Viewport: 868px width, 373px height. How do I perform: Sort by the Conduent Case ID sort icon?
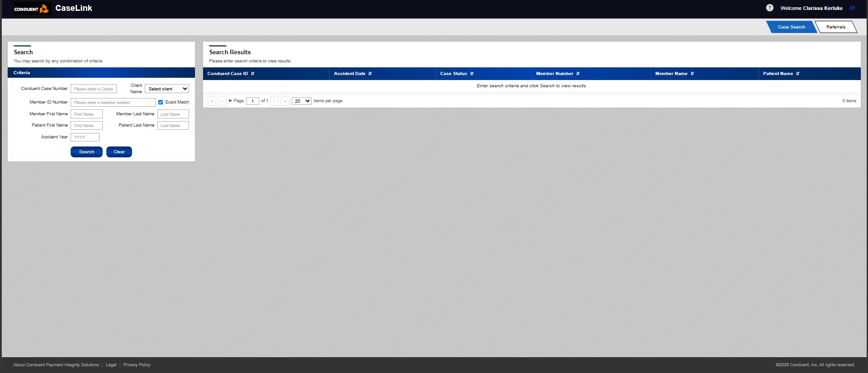tap(252, 74)
